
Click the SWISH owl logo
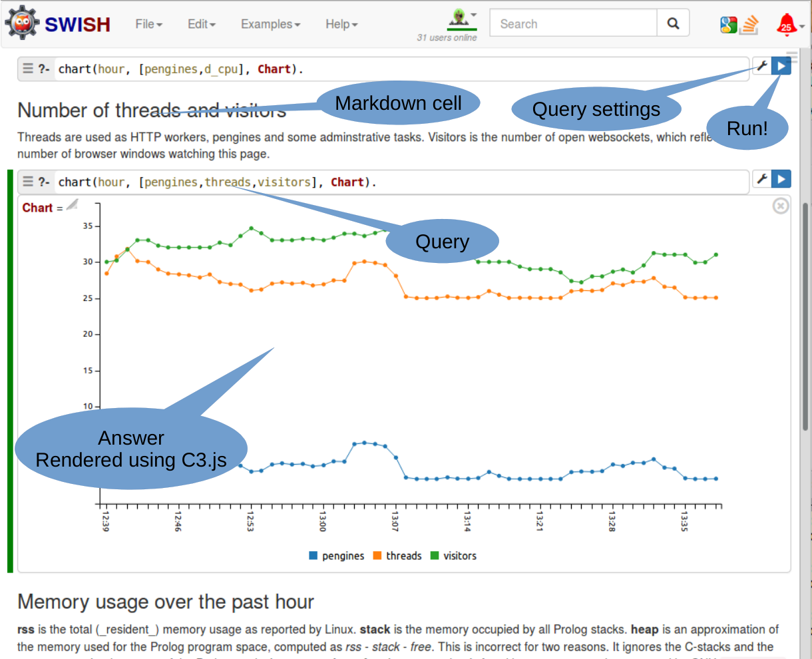point(23,23)
